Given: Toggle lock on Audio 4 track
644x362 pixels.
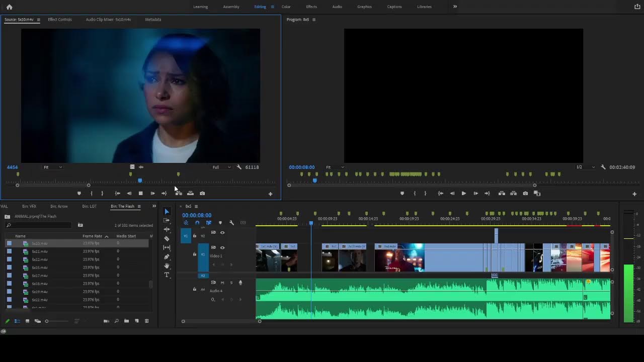Looking at the screenshot, I should click(195, 289).
